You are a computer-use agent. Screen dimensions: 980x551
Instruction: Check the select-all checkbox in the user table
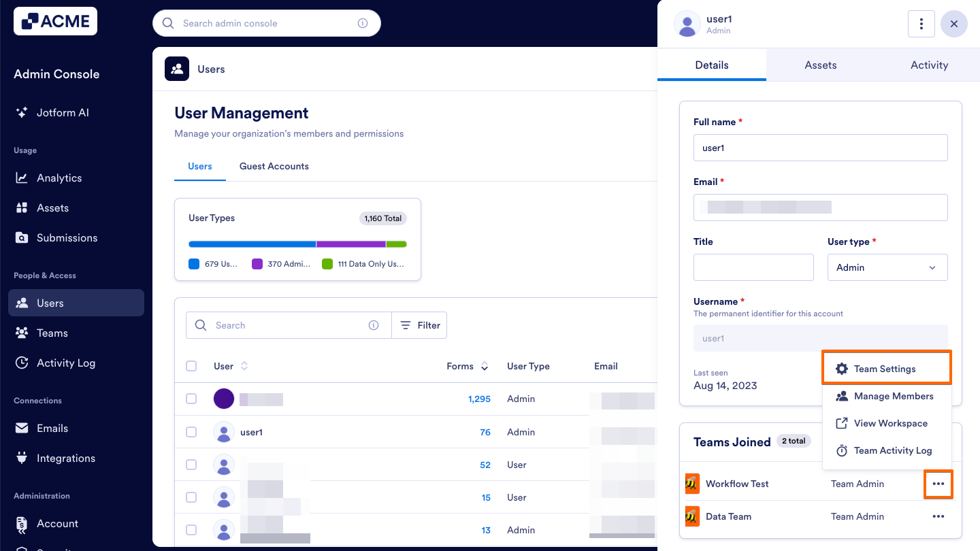191,366
